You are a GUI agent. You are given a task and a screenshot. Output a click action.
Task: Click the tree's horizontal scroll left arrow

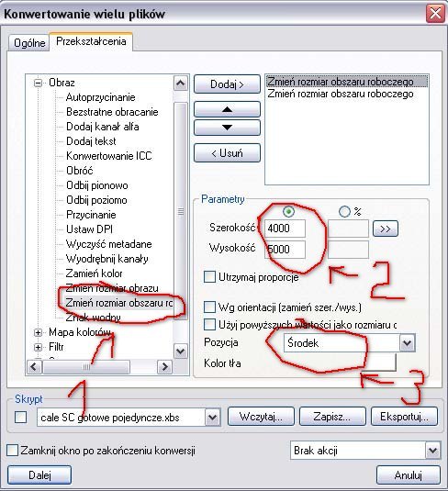[34, 366]
